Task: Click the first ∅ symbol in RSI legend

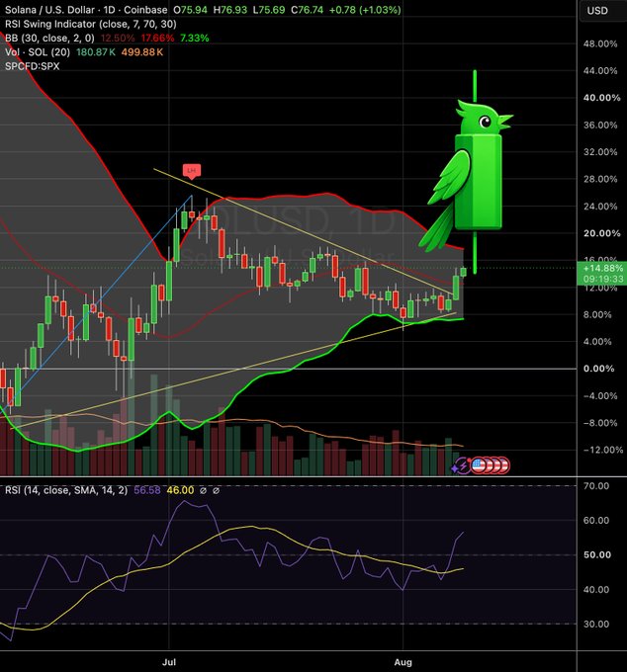Action: [x=204, y=490]
